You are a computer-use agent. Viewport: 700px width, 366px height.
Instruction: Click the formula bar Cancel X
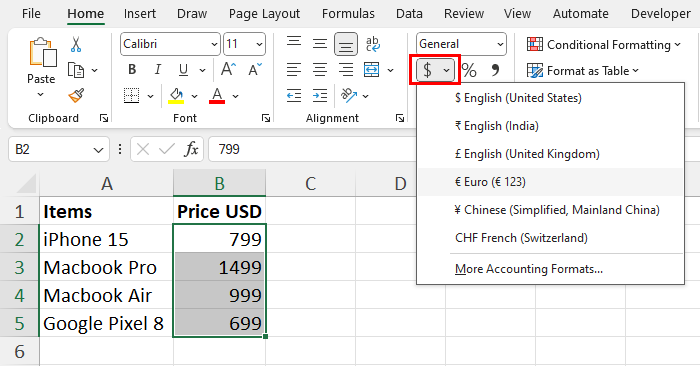tap(143, 149)
